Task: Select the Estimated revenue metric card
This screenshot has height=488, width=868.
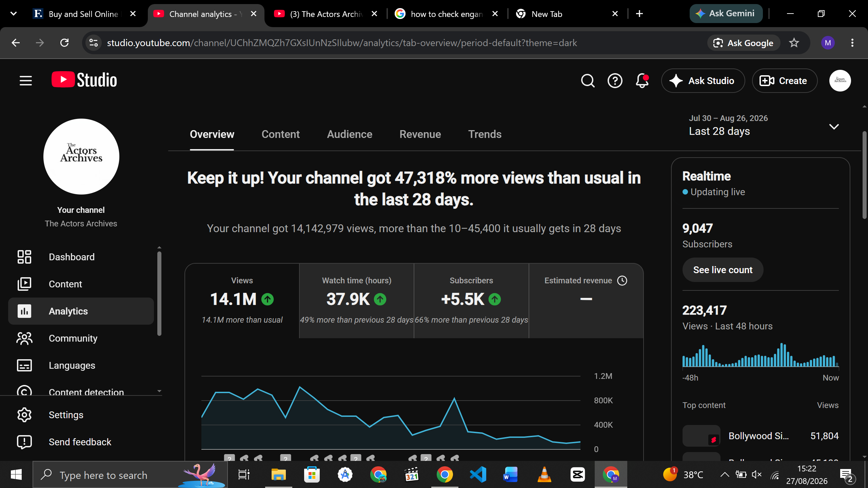Action: [x=586, y=301]
